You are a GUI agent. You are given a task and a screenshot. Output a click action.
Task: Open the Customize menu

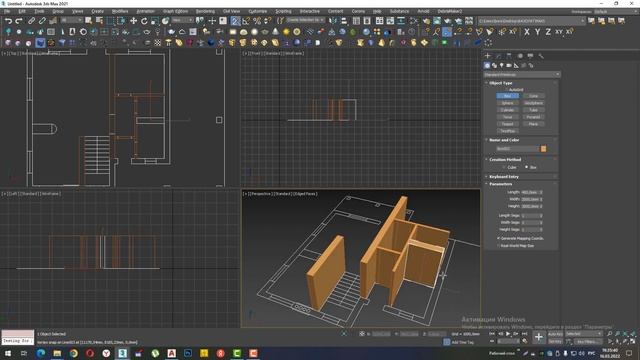coord(258,11)
